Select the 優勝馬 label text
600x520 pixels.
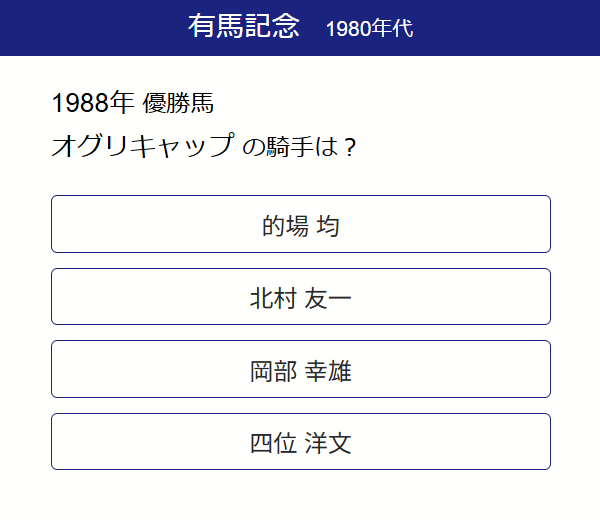pyautogui.click(x=179, y=103)
